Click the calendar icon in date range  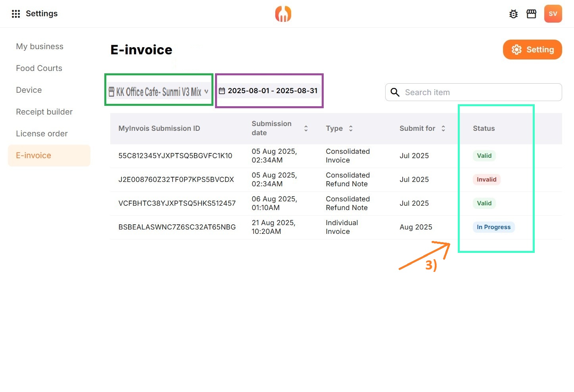pyautogui.click(x=222, y=91)
